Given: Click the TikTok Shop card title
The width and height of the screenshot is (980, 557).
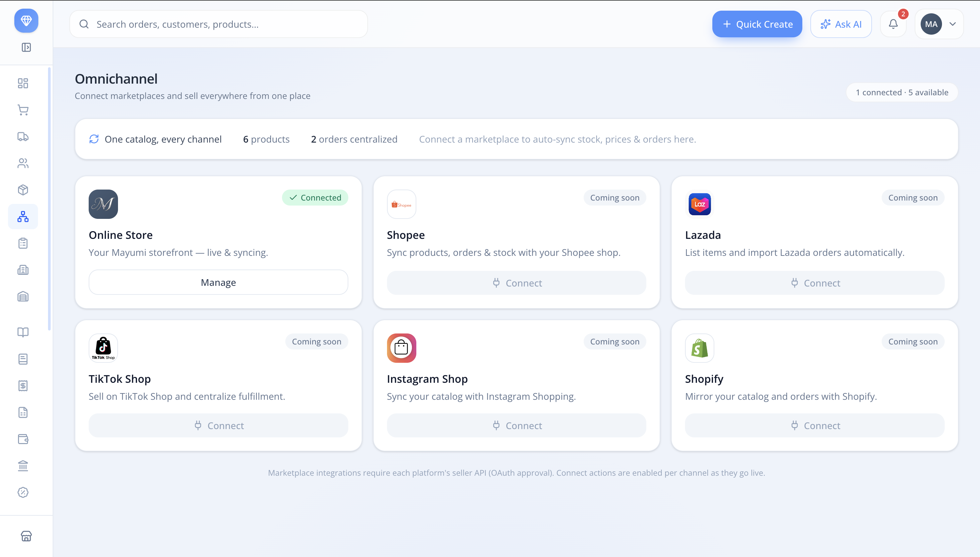Looking at the screenshot, I should tap(120, 379).
